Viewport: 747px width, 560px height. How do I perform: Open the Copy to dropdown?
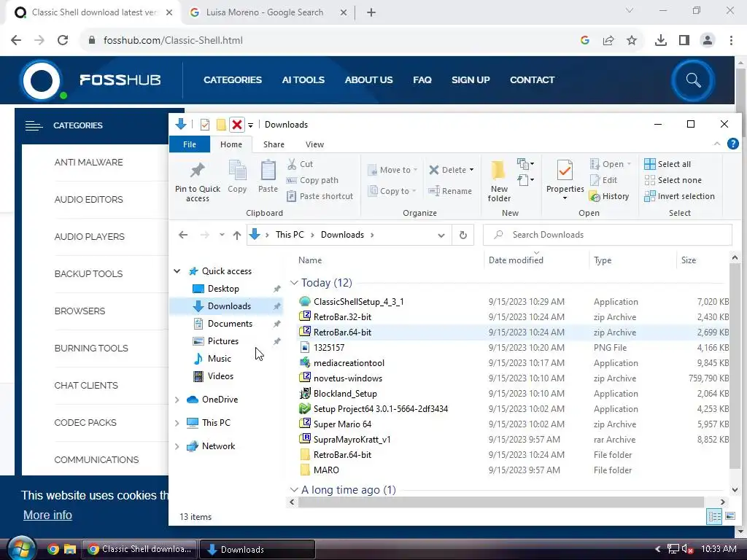click(392, 191)
